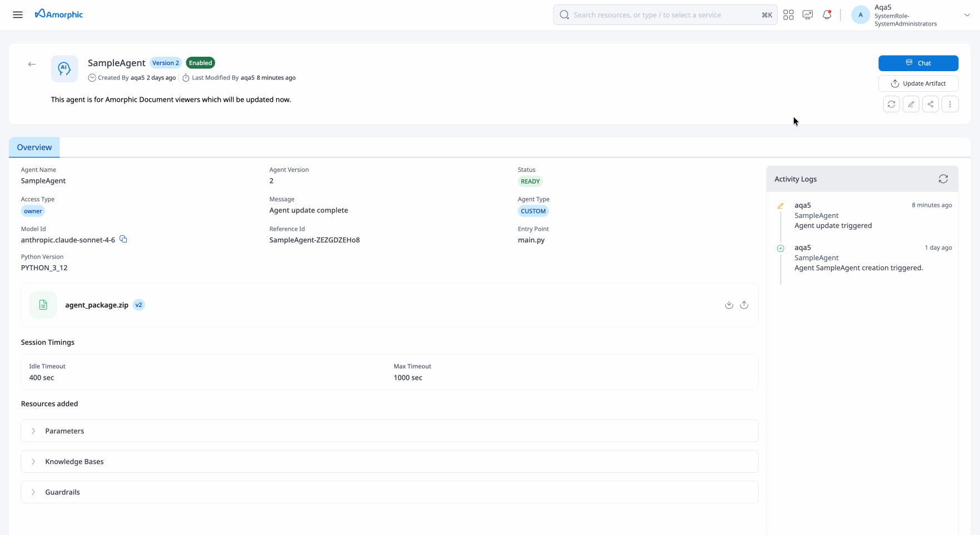
Task: Open the services grid icon
Action: [x=788, y=15]
